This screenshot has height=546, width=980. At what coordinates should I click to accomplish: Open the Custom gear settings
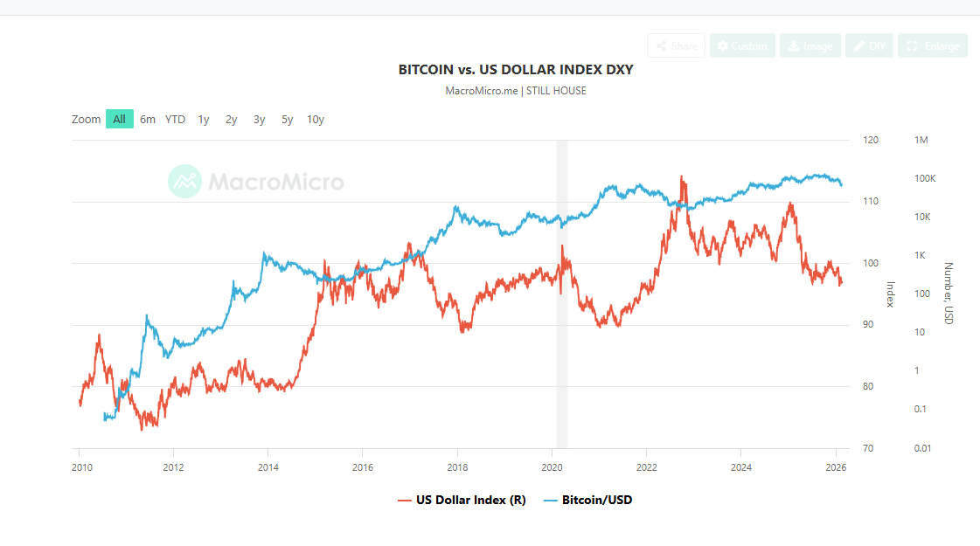pyautogui.click(x=742, y=45)
